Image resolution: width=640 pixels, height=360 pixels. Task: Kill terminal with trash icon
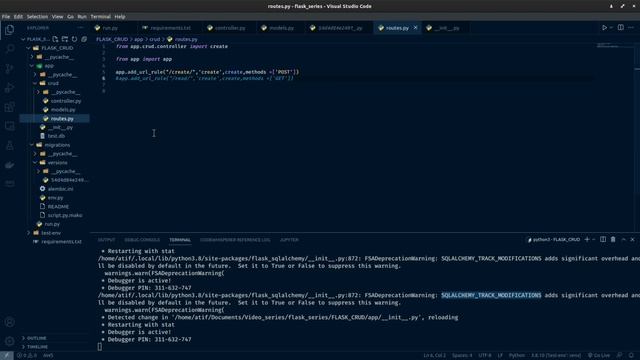point(613,240)
